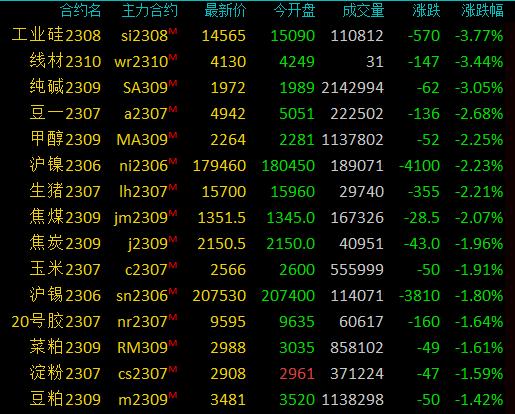Sort by the 成交量 column header
The image size is (515, 414).
pos(363,11)
